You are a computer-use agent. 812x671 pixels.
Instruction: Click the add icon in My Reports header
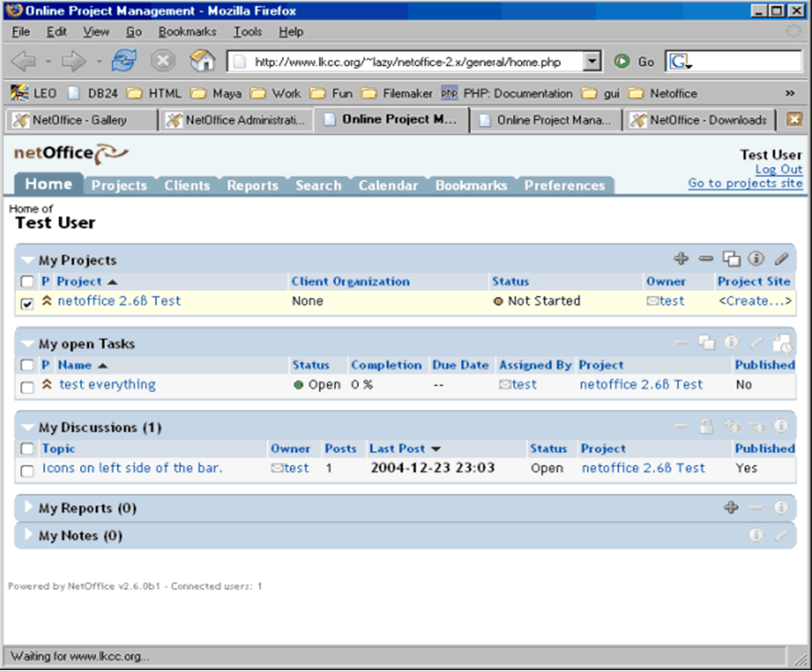[731, 507]
